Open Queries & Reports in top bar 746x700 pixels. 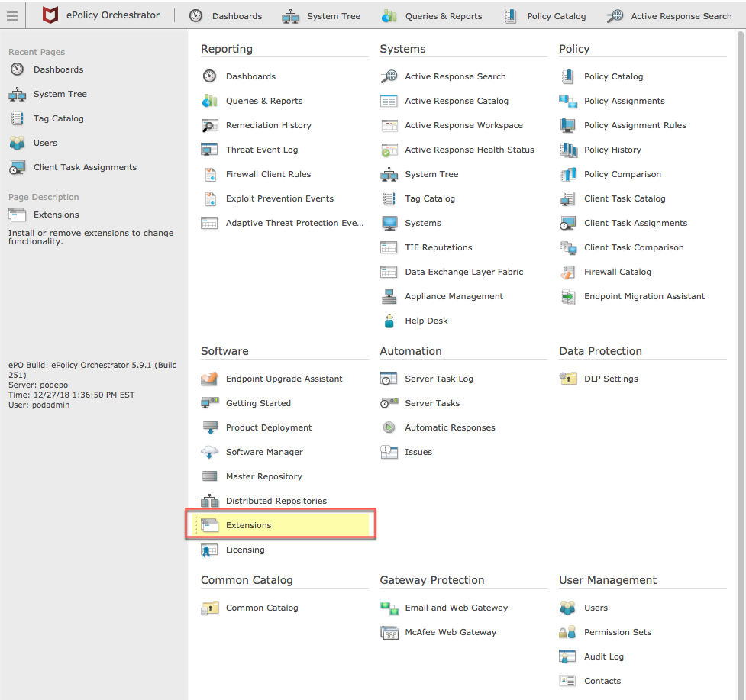432,16
